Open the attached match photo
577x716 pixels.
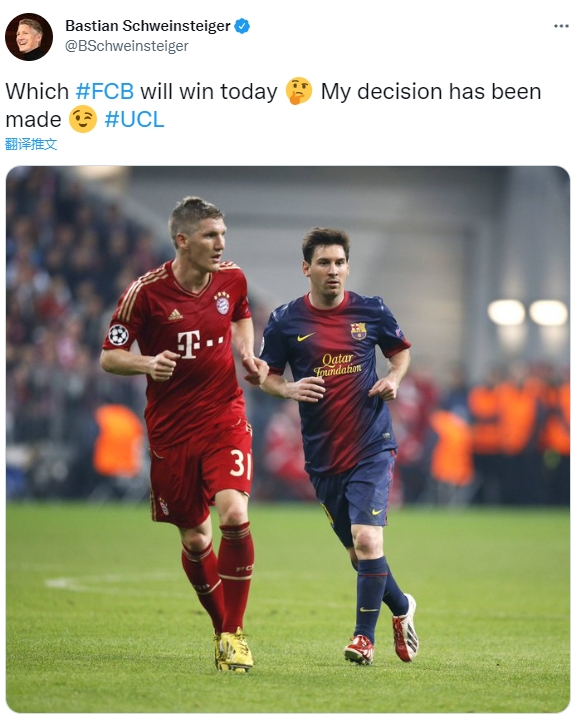click(x=288, y=439)
